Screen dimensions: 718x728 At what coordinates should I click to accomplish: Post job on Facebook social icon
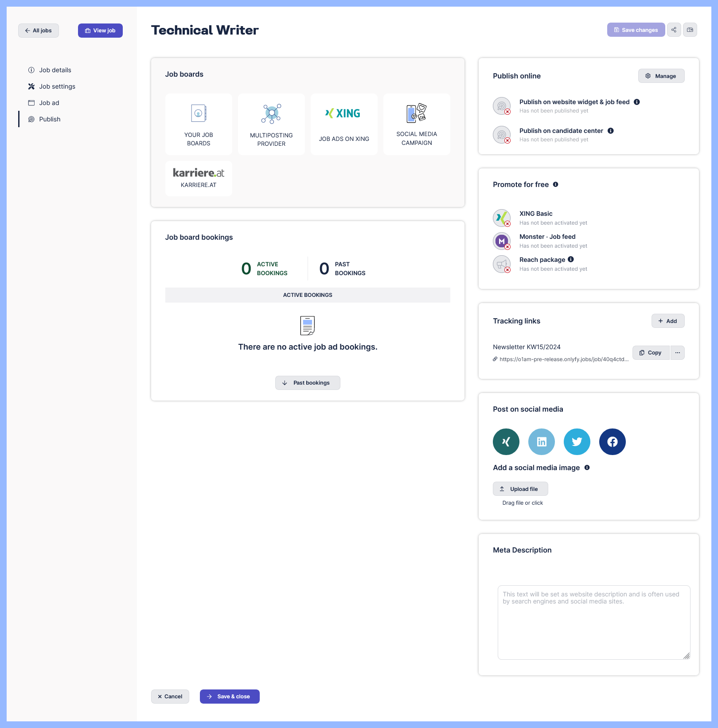(612, 442)
